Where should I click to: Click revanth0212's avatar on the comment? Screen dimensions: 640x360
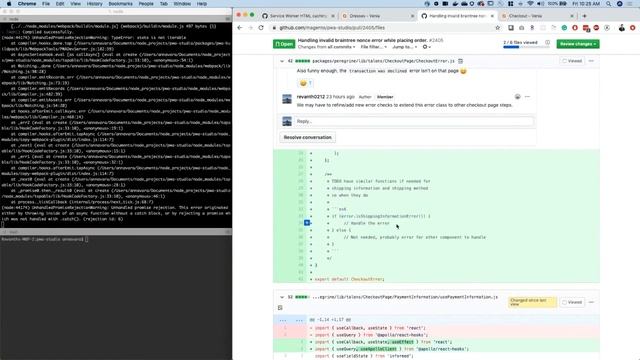pos(287,99)
